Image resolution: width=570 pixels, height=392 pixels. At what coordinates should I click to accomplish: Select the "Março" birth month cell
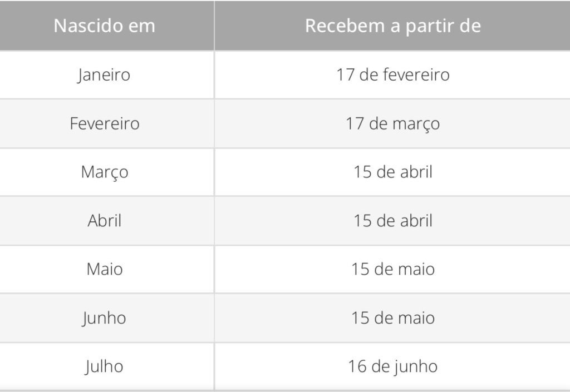(105, 172)
